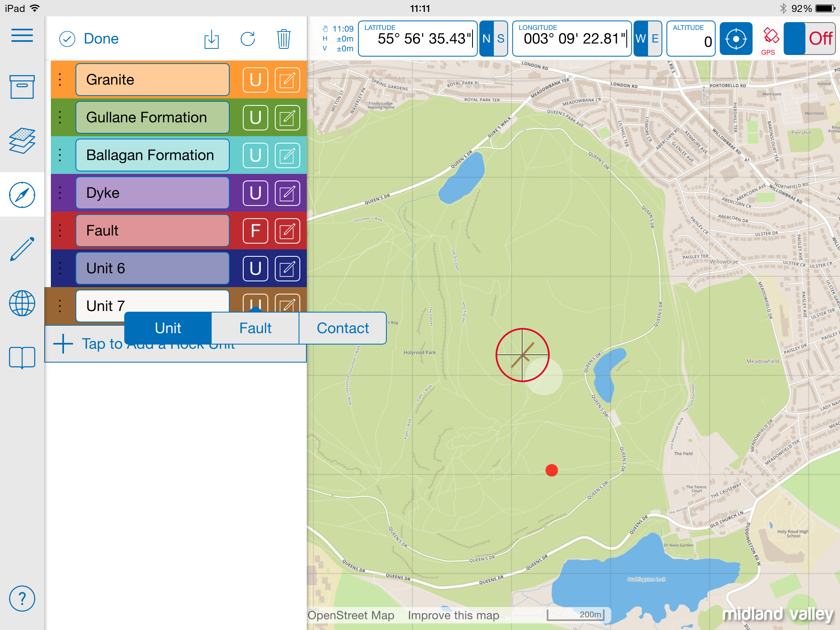Image resolution: width=840 pixels, height=630 pixels.
Task: Click the Improve this map link
Action: [x=453, y=615]
